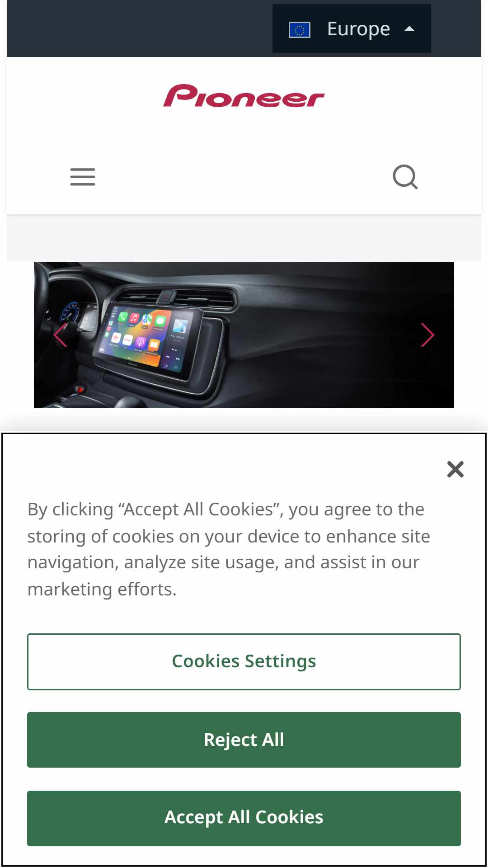Viewport: 488px width, 868px height.
Task: Open the site search magnifier
Action: [405, 177]
